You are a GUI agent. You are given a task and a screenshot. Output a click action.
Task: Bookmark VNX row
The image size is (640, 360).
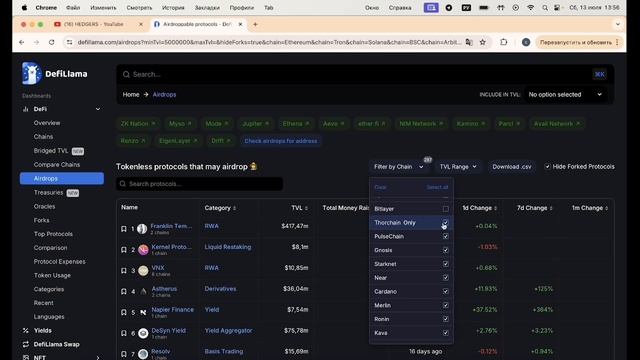tap(124, 271)
